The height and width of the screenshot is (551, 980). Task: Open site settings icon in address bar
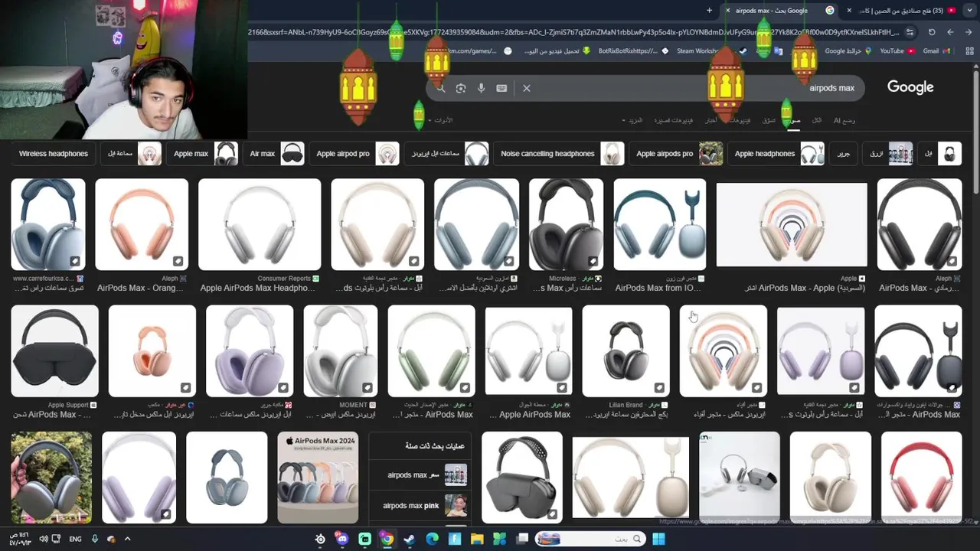click(x=910, y=32)
